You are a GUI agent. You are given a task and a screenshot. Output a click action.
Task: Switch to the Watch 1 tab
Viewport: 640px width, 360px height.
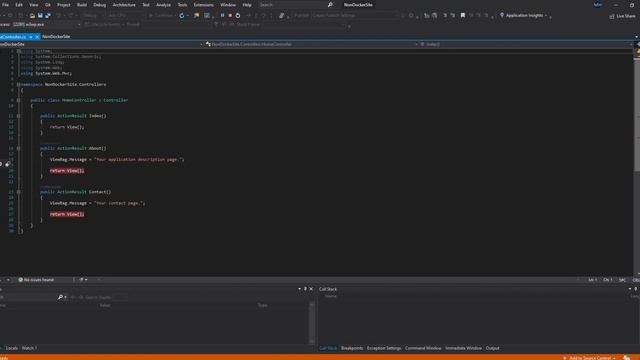tap(29, 348)
